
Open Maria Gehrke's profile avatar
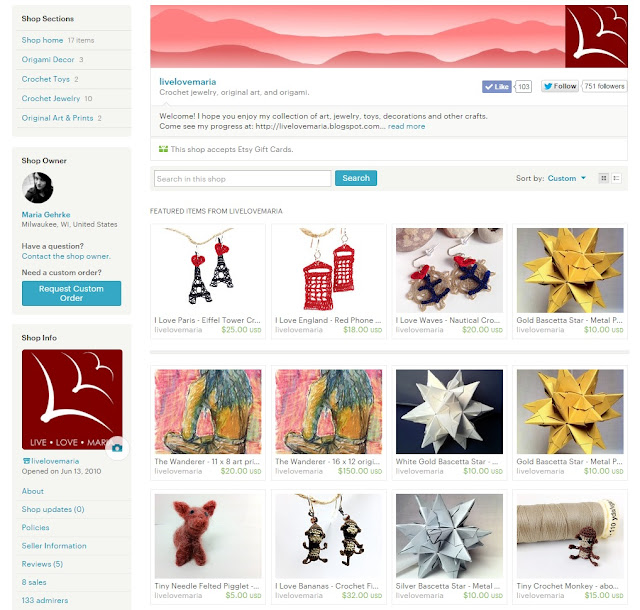coord(38,187)
